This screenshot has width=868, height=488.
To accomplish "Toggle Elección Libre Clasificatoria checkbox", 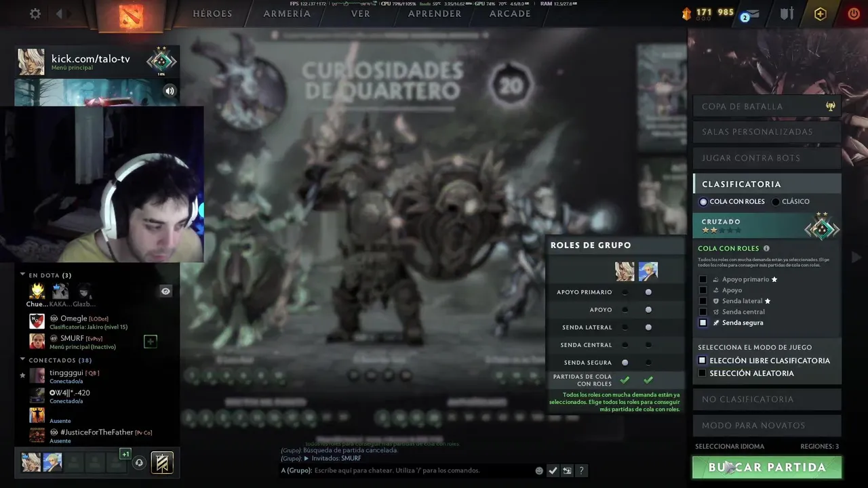I will (x=703, y=361).
